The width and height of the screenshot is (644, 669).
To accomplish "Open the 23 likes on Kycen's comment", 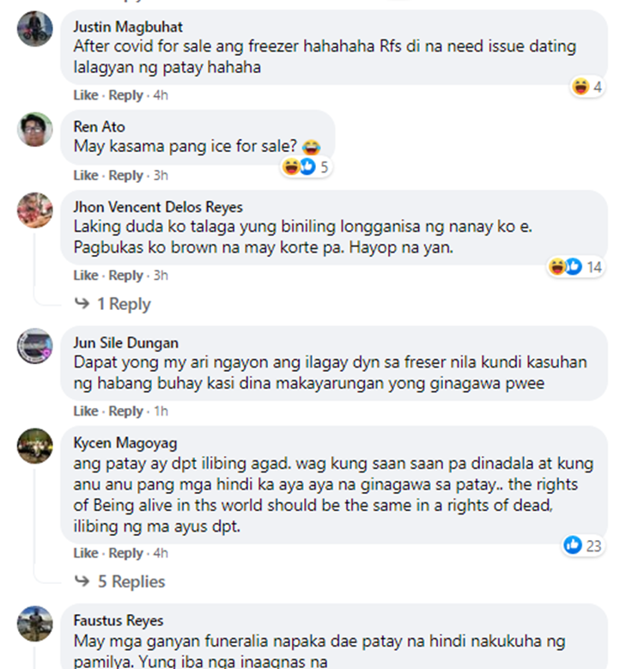I will tap(582, 545).
